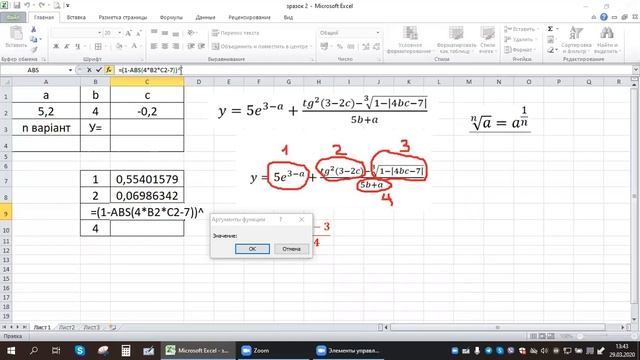Toggle Italic (К) formatting

pos(67,46)
